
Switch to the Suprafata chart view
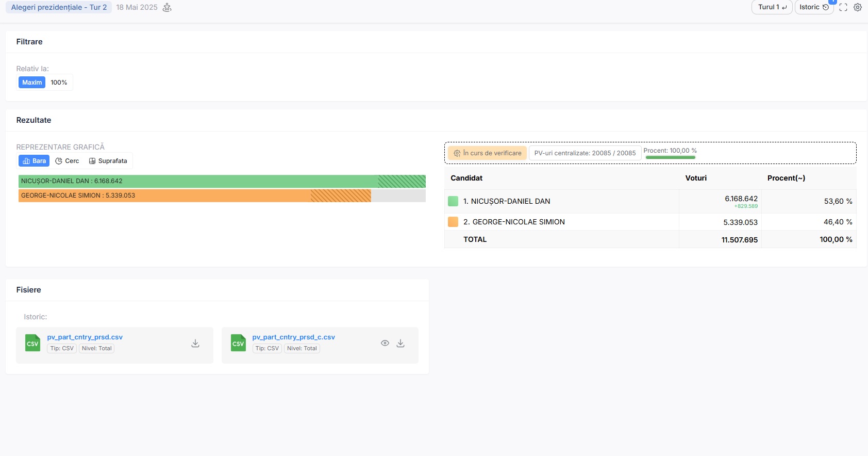(x=108, y=161)
